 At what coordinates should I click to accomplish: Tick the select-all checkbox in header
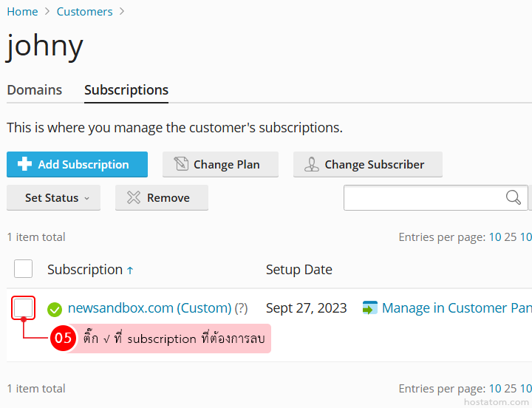23,269
